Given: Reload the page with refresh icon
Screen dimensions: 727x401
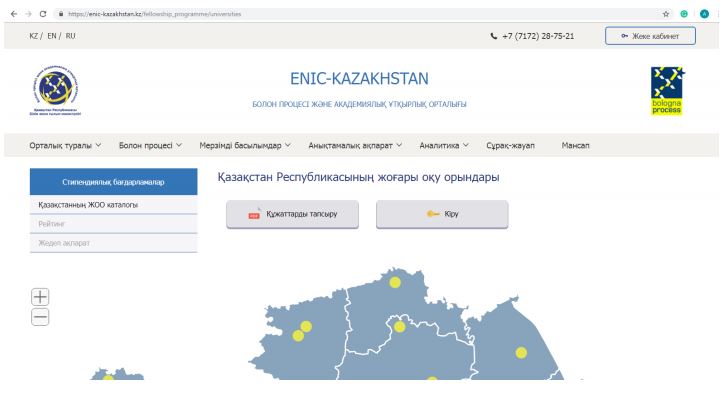Looking at the screenshot, I should tap(43, 14).
